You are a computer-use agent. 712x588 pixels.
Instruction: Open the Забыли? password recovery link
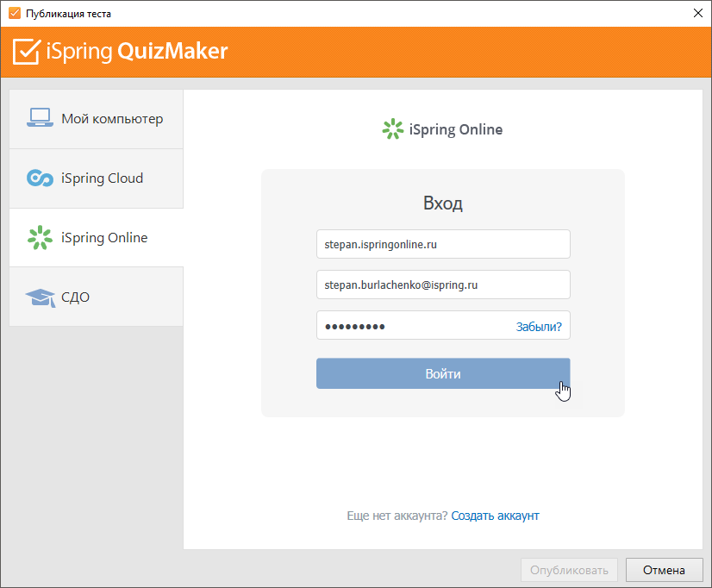(x=539, y=327)
